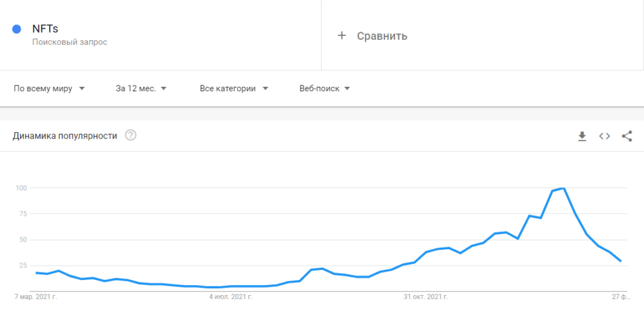Click the Сравнить compare label
Viewport: 644px width, 336px height.
(x=382, y=36)
